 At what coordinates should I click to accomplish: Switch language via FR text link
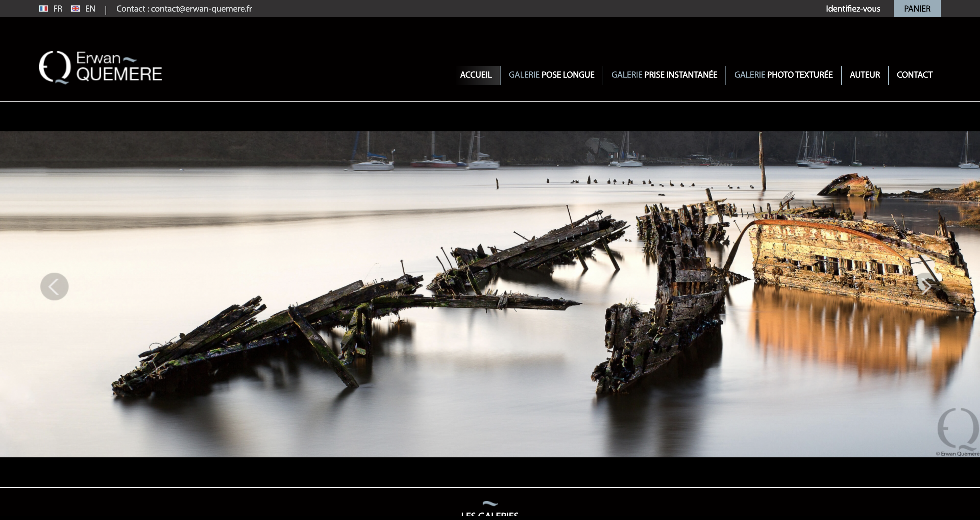58,9
